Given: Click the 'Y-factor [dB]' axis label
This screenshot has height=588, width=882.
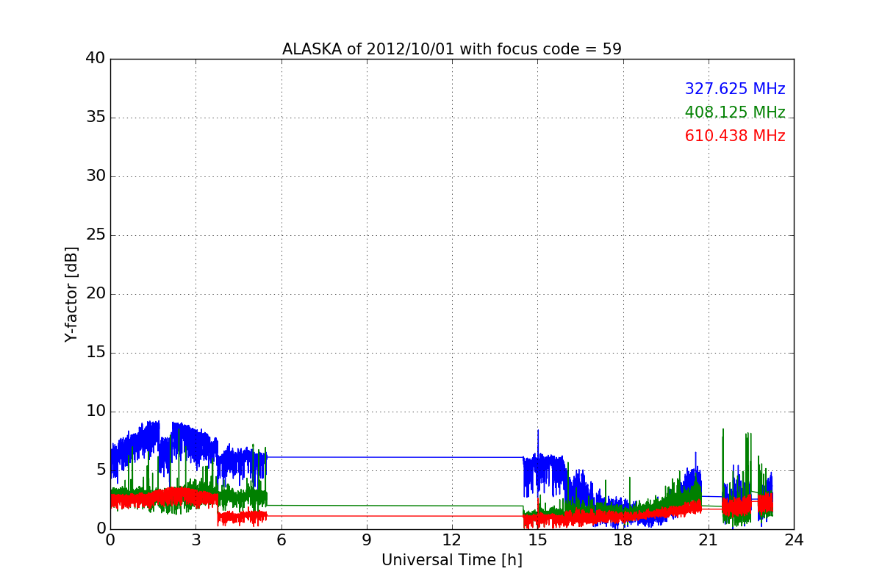Looking at the screenshot, I should coord(71,294).
